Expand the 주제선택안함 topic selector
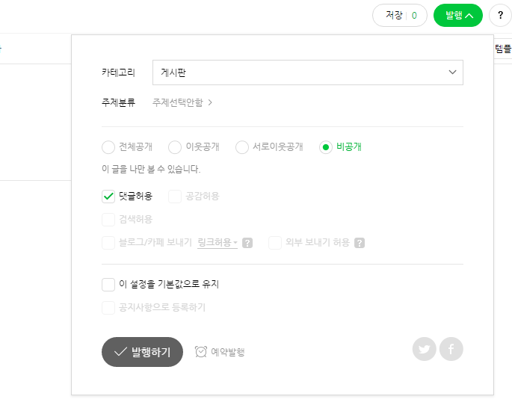The image size is (512, 420). (182, 102)
